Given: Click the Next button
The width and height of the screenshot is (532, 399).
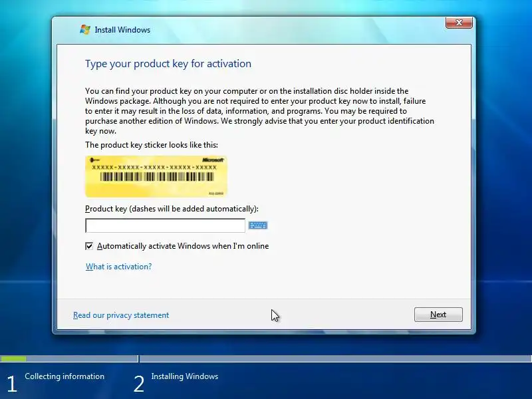Looking at the screenshot, I should tap(438, 315).
